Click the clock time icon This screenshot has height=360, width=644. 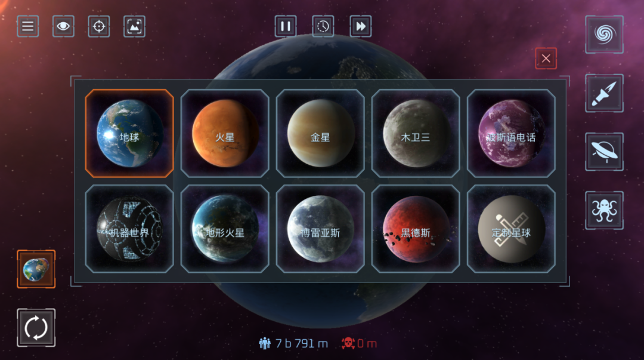click(x=323, y=26)
